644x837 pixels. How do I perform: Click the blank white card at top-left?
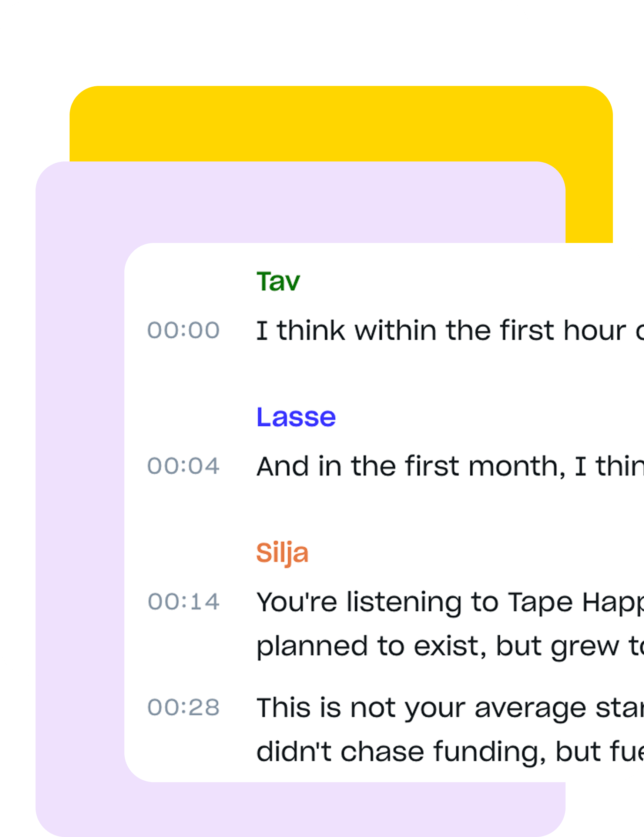pyautogui.click(x=230, y=42)
